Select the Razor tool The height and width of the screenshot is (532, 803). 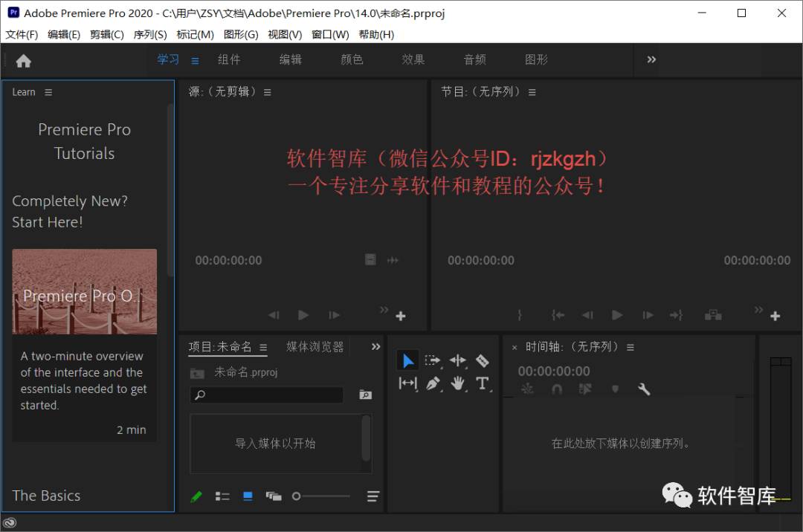coord(483,360)
